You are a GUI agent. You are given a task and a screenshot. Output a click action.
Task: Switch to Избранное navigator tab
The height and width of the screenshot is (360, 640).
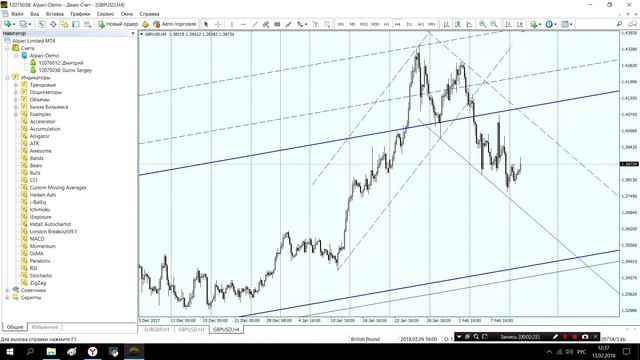coord(44,327)
